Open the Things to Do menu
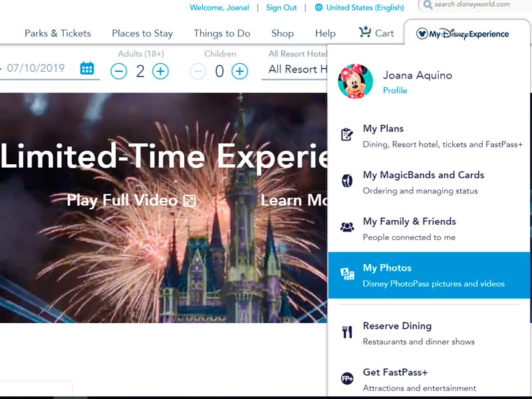The height and width of the screenshot is (399, 532). pos(222,33)
